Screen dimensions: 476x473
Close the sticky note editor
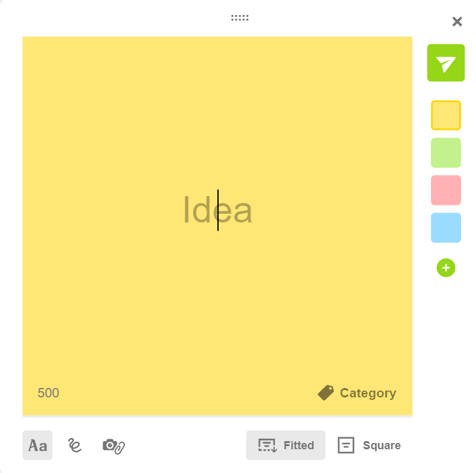coord(457,22)
